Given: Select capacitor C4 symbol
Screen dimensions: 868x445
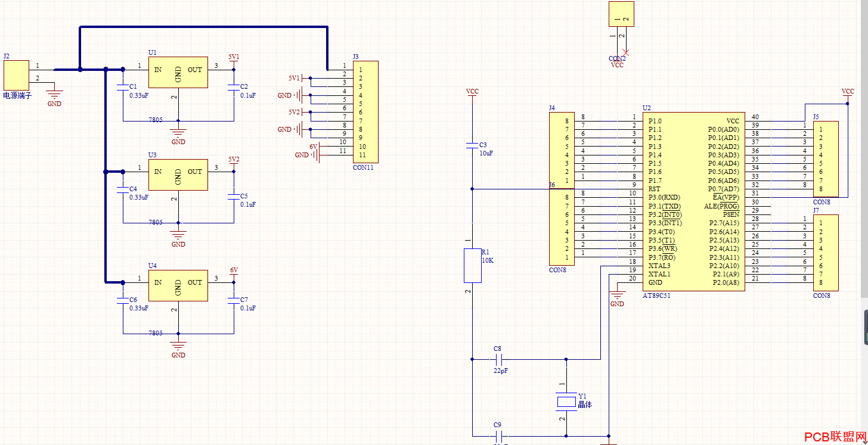Looking at the screenshot, I should [x=123, y=189].
